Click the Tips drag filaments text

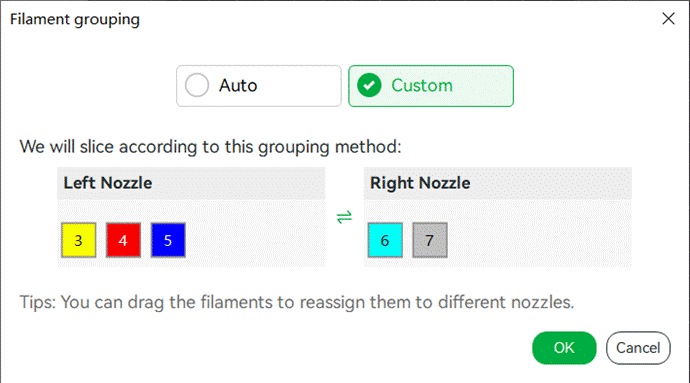tap(297, 302)
